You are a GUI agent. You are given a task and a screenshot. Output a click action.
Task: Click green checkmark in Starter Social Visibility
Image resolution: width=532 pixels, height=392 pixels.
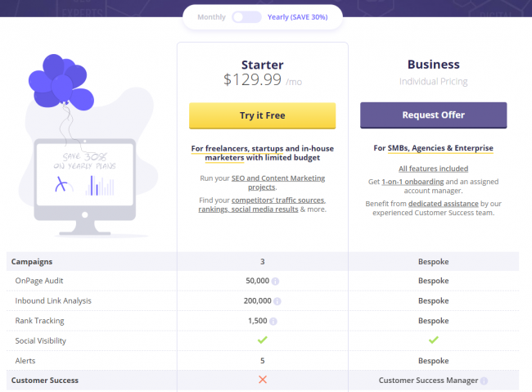(x=262, y=340)
